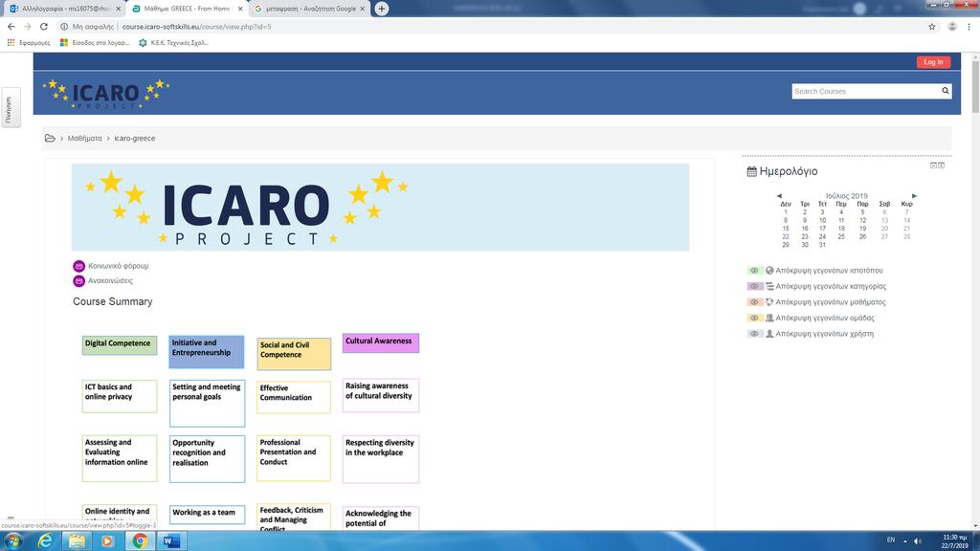Screen dimensions: 980x551
Task: Click the breadcrumb home folder icon
Action: (x=50, y=138)
